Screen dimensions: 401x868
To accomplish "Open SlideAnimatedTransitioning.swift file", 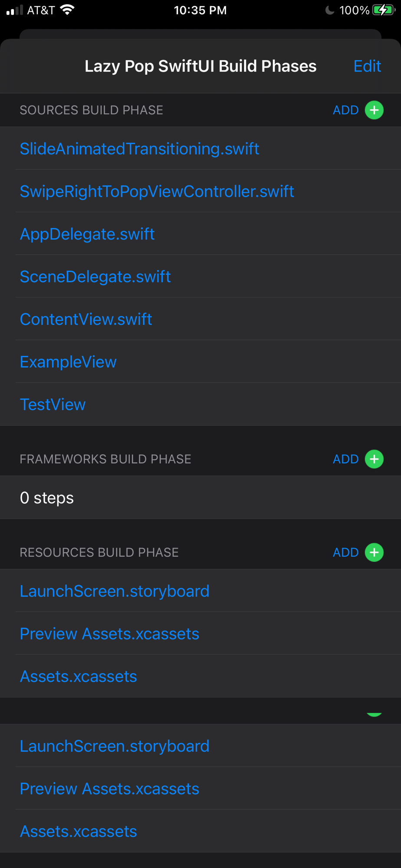I will [x=139, y=149].
